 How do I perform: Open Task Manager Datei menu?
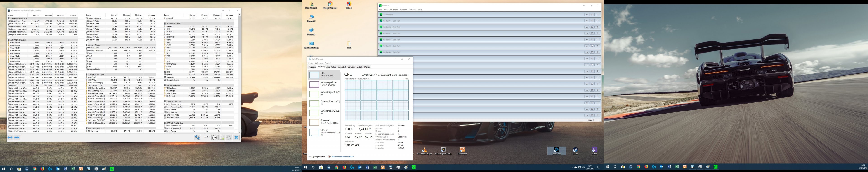point(310,63)
